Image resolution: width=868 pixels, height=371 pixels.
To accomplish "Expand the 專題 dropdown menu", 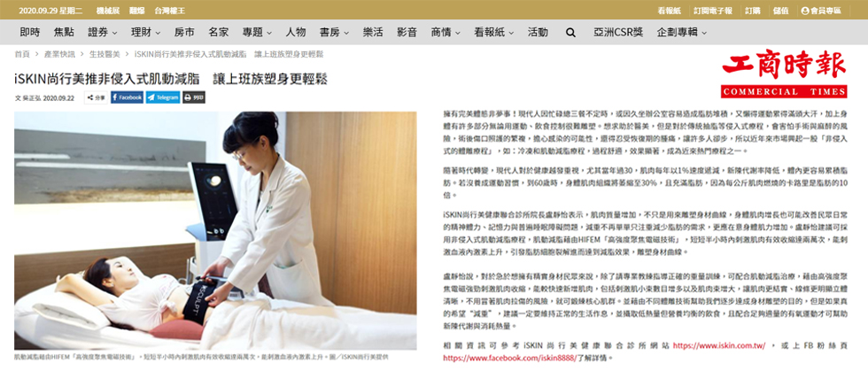I will tap(257, 32).
